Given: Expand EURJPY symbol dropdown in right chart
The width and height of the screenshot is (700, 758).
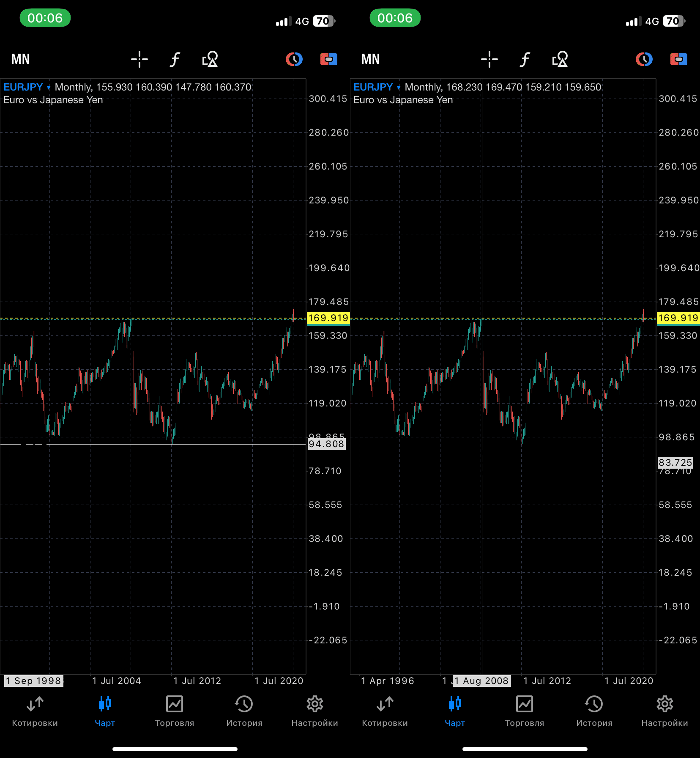Looking at the screenshot, I should (x=377, y=87).
